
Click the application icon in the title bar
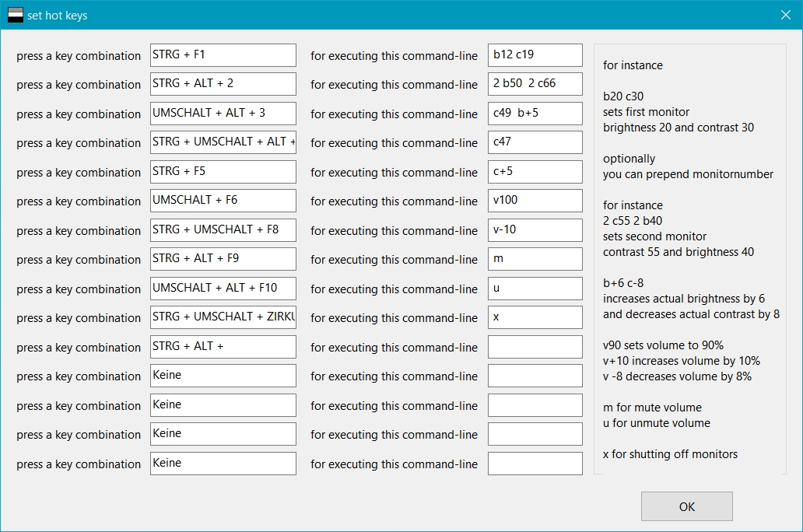click(x=16, y=15)
